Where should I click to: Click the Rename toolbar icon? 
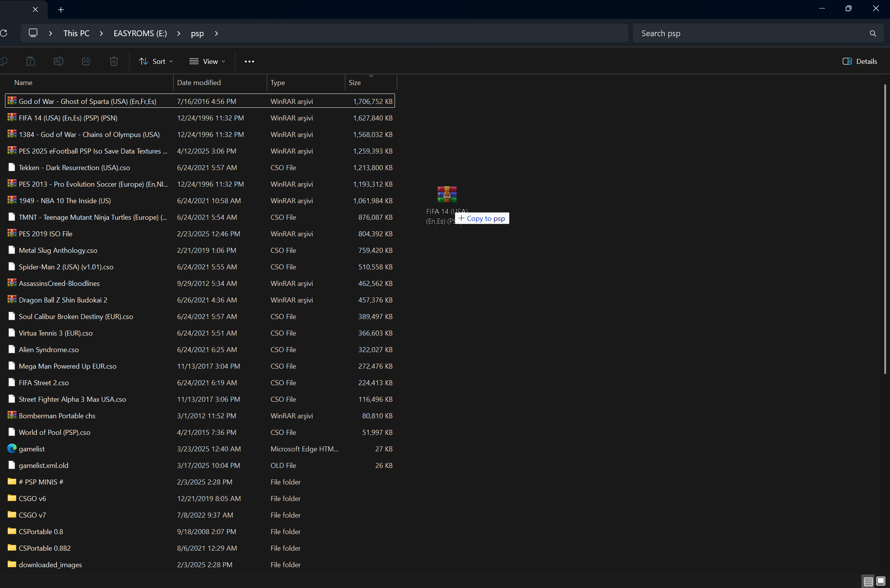(x=59, y=61)
